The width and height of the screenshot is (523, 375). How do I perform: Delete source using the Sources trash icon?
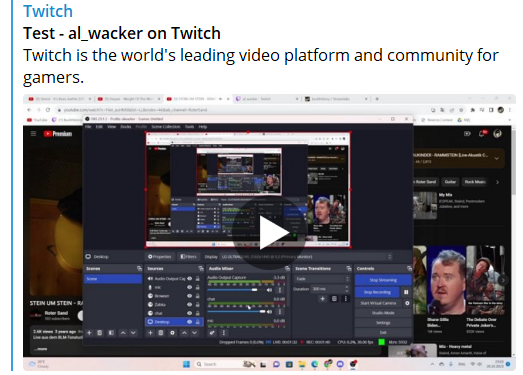[x=161, y=333]
